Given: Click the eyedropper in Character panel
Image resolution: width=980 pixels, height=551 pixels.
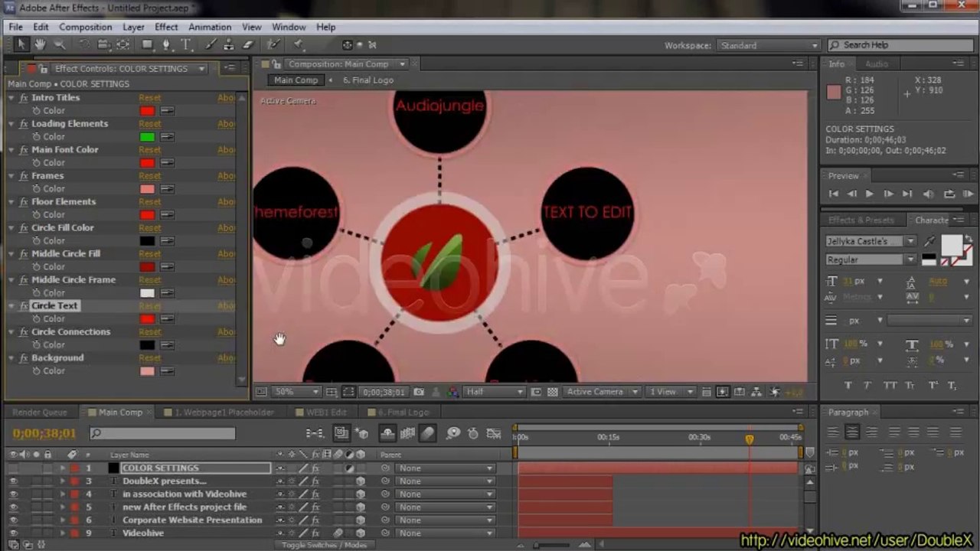Looking at the screenshot, I should point(929,242).
